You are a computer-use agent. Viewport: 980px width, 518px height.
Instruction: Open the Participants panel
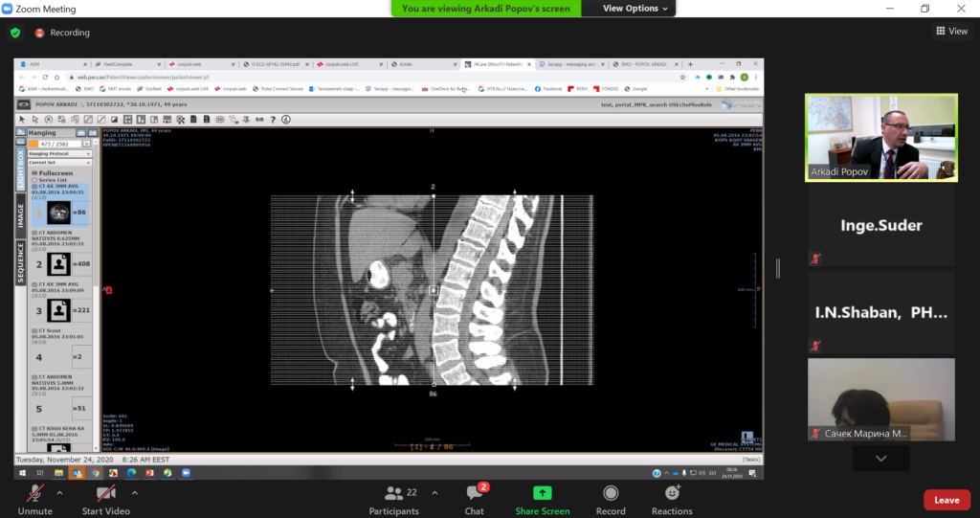pos(393,500)
